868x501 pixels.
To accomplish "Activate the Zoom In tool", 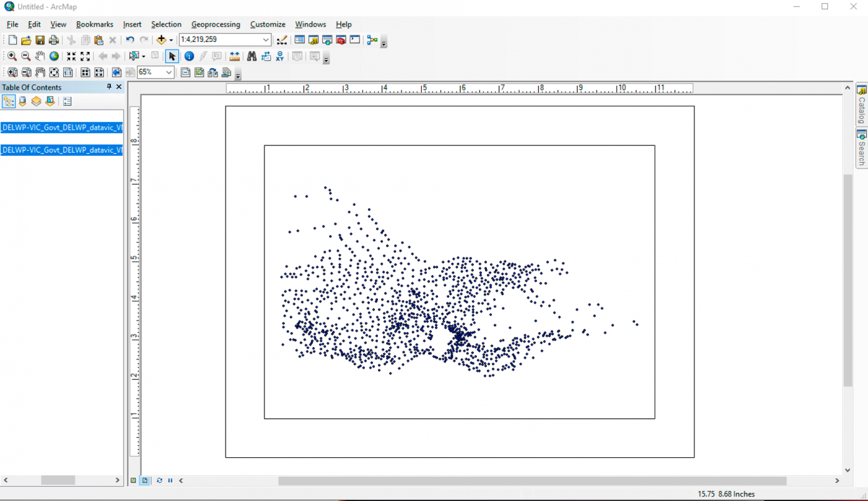I will (x=13, y=56).
